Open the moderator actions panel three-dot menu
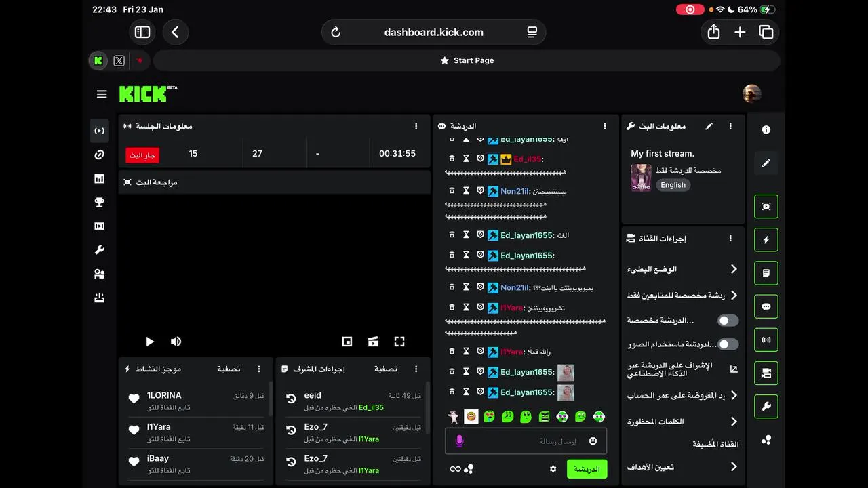The height and width of the screenshot is (488, 868). click(x=416, y=369)
